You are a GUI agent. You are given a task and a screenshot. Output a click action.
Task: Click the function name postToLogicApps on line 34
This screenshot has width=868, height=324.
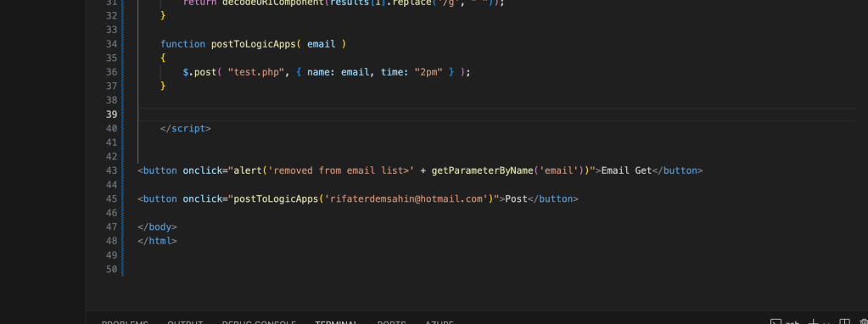(x=253, y=43)
